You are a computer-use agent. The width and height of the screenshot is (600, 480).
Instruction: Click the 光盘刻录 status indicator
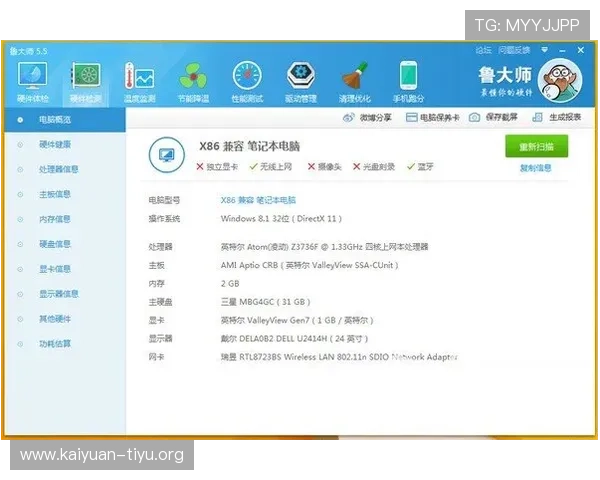(374, 167)
